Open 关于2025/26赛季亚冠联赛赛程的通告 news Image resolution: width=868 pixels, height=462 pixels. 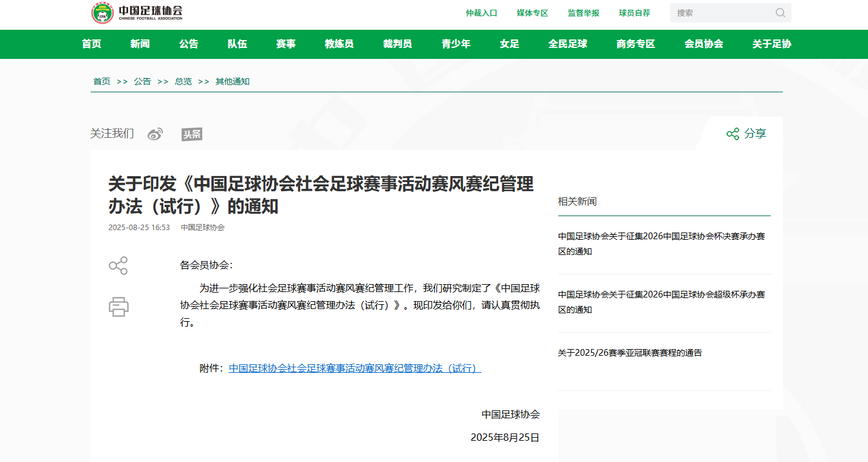(630, 353)
